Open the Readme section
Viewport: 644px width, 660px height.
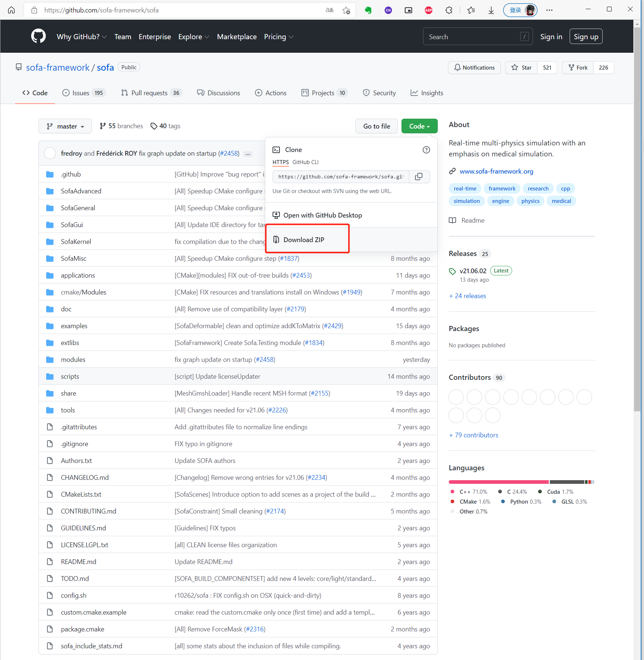[466, 220]
